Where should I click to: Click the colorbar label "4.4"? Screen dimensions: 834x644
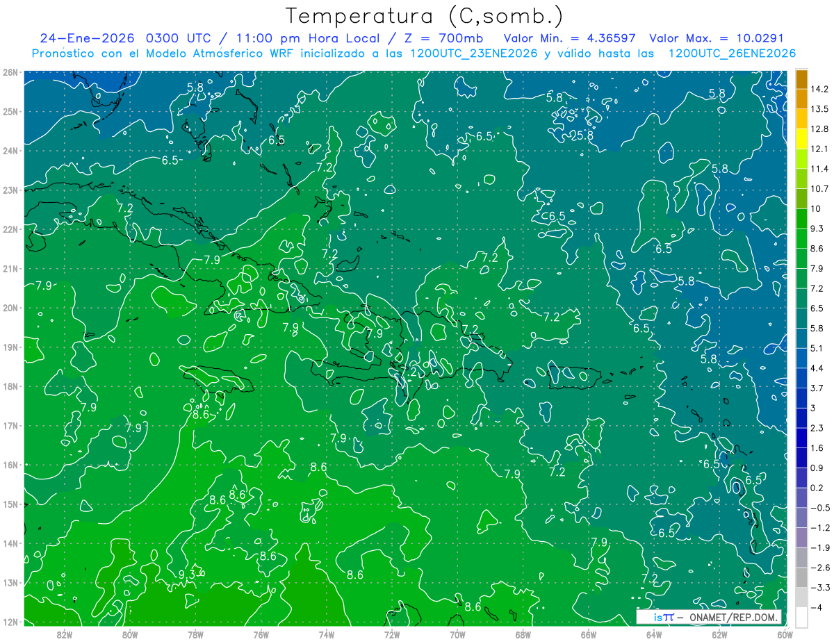[817, 368]
